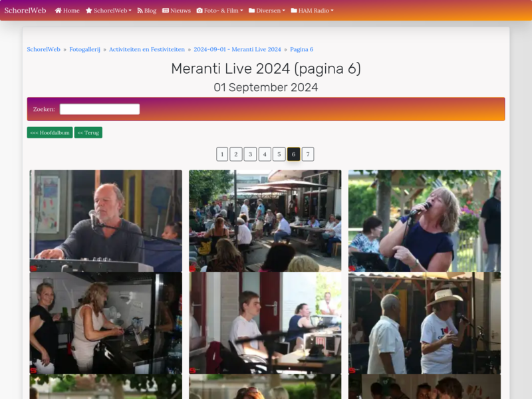Follow the SchorelWeb breadcrumb link
532x399 pixels.
pos(43,49)
